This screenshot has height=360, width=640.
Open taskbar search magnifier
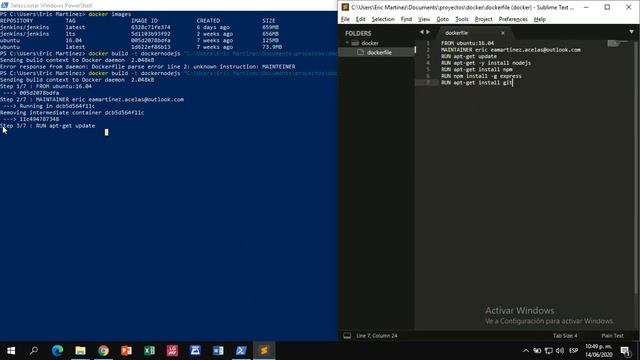coord(34,351)
